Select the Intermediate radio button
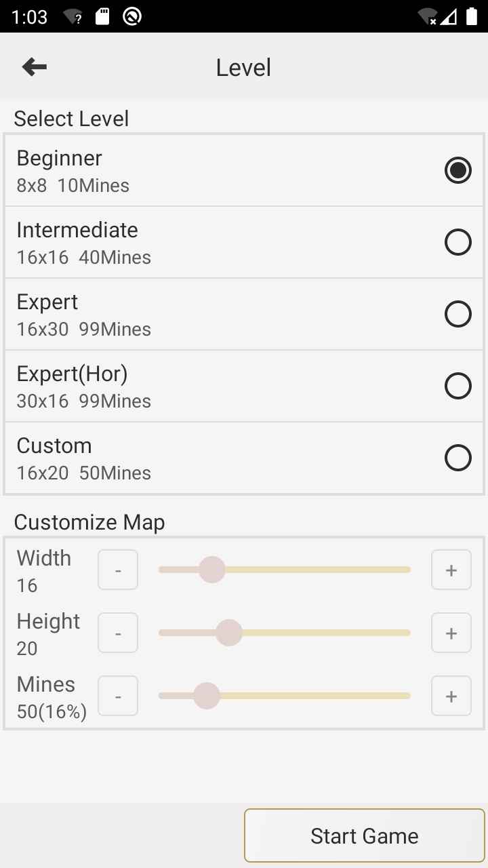 coord(458,242)
